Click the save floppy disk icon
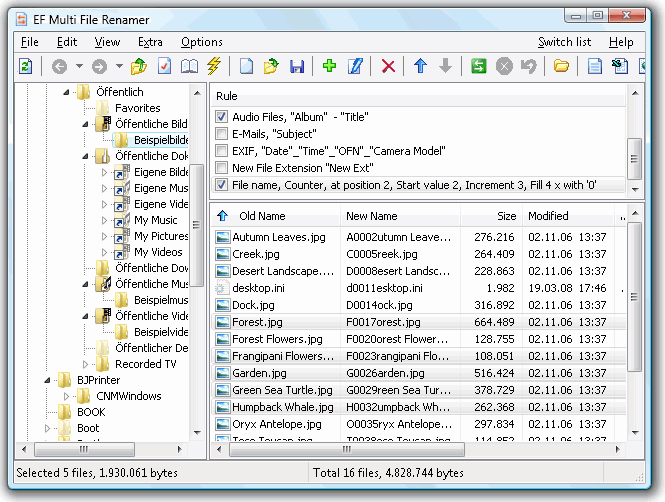Screen dimensions: 665x502 [x=296, y=67]
